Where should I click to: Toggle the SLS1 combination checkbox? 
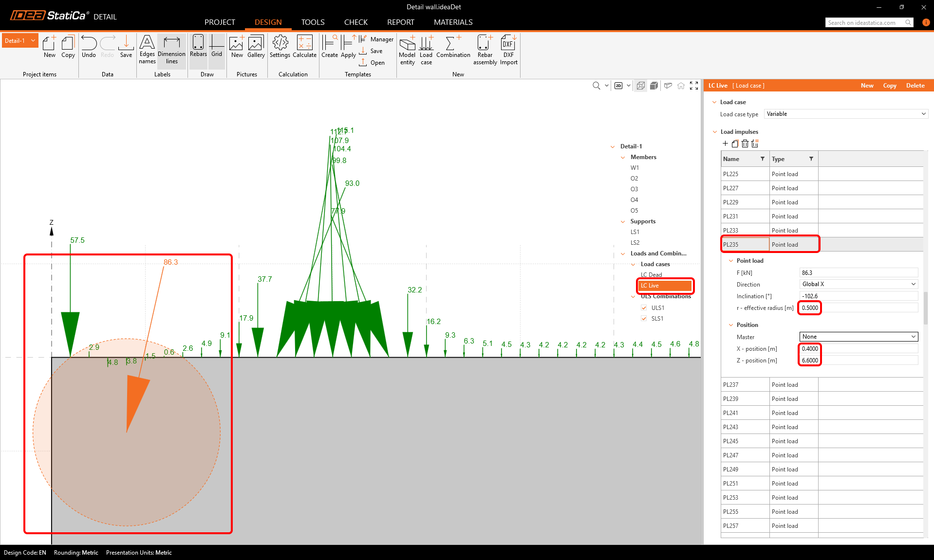pos(644,319)
